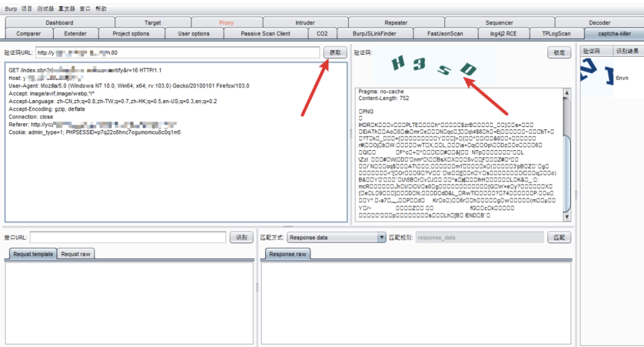Click the Requst template text area
Screen dimensions: 644x347
point(129,303)
